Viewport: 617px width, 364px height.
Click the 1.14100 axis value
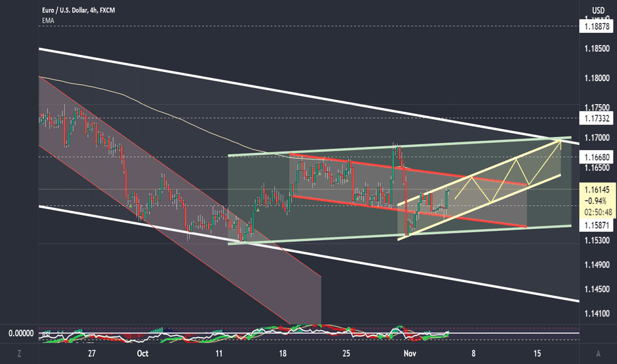(596, 314)
